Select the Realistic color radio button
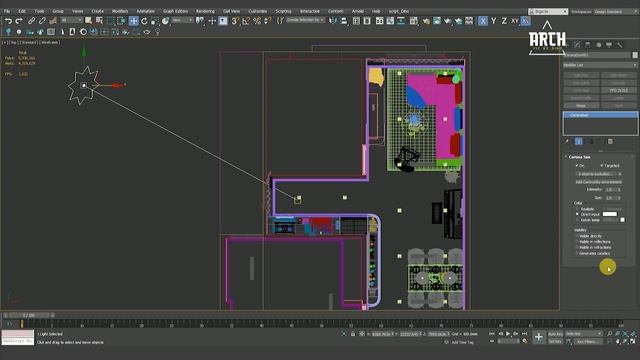The image size is (640, 360). pos(577,209)
